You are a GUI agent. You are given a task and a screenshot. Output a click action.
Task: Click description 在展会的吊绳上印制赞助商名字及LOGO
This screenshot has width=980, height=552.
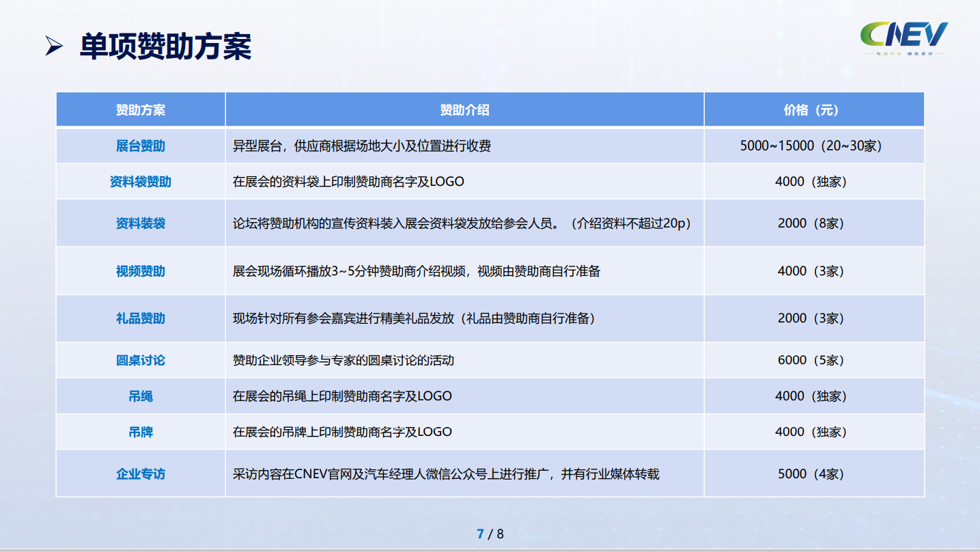point(342,396)
